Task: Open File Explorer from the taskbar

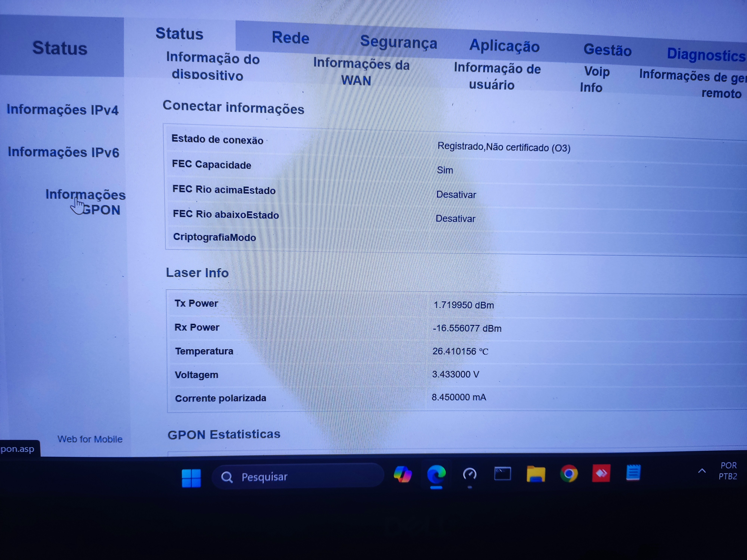Action: click(536, 474)
